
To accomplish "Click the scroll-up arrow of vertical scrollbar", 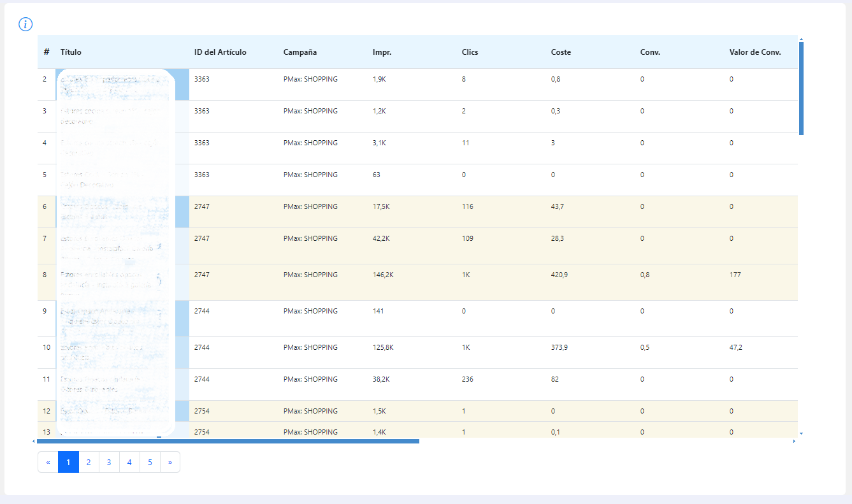I will [x=801, y=38].
